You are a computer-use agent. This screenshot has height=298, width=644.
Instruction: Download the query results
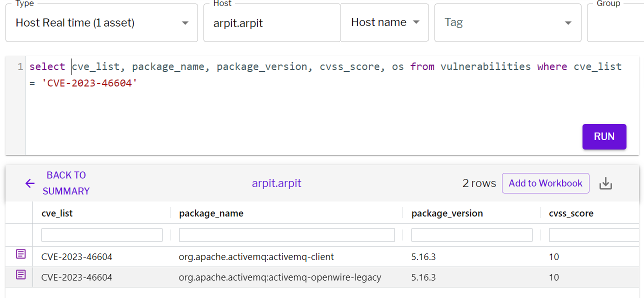[x=605, y=183]
